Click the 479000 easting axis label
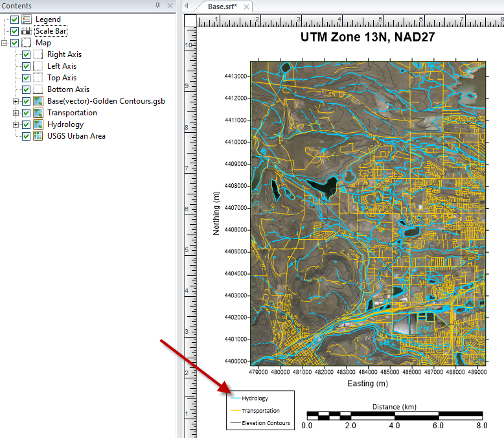 (258, 372)
